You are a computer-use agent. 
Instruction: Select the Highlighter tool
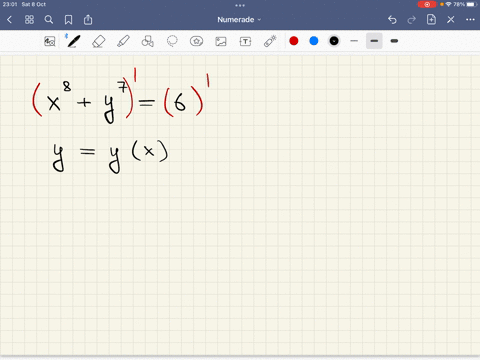coord(123,41)
